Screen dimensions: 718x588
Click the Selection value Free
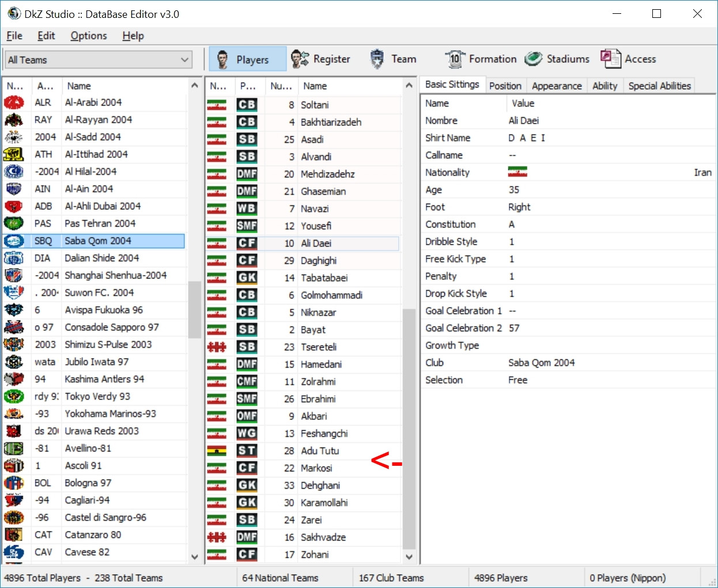tap(517, 380)
